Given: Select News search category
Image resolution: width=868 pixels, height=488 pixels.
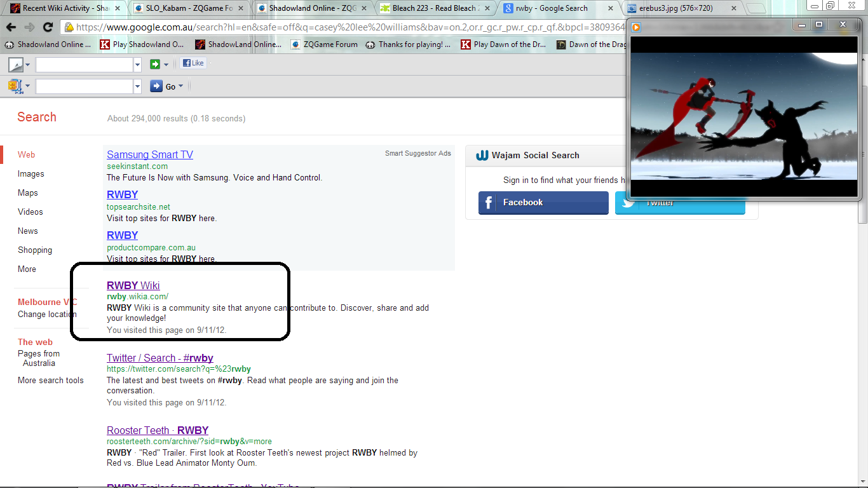Looking at the screenshot, I should click(28, 231).
